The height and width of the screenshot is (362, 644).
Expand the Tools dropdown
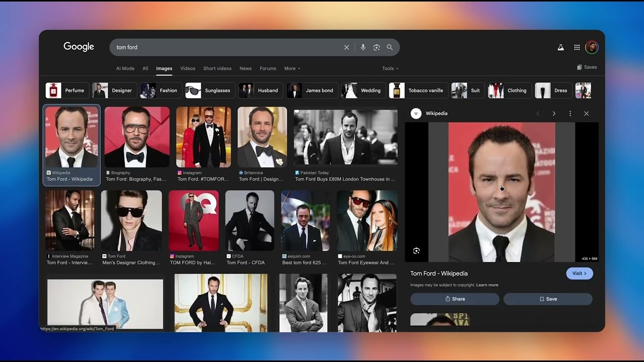click(x=390, y=68)
